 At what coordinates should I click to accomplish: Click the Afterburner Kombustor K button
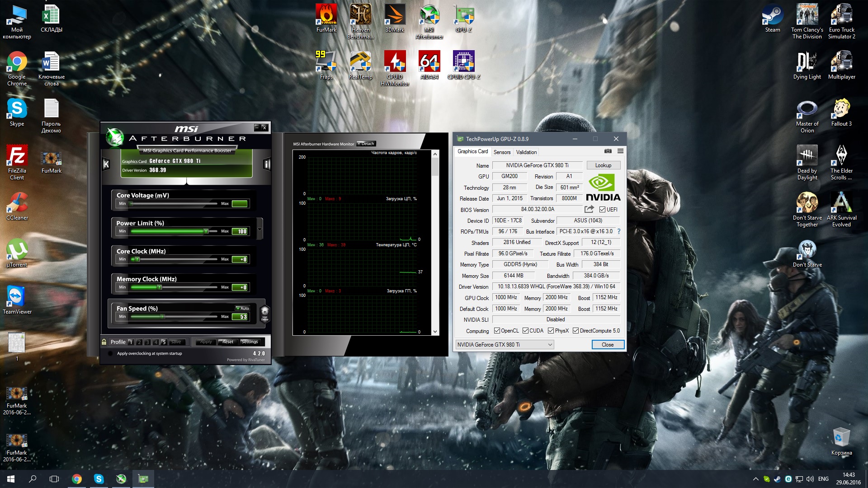click(106, 164)
